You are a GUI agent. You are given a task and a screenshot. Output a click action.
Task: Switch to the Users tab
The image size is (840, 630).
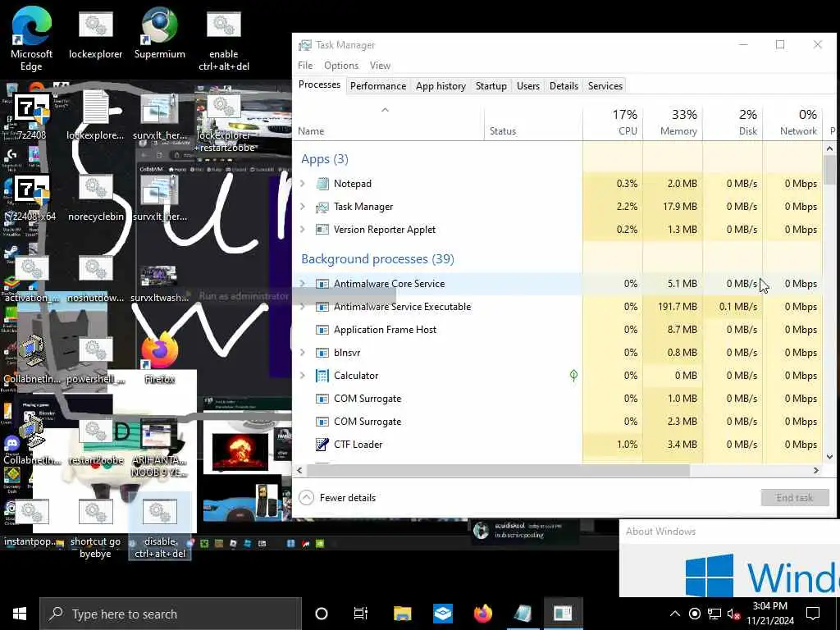click(x=528, y=86)
